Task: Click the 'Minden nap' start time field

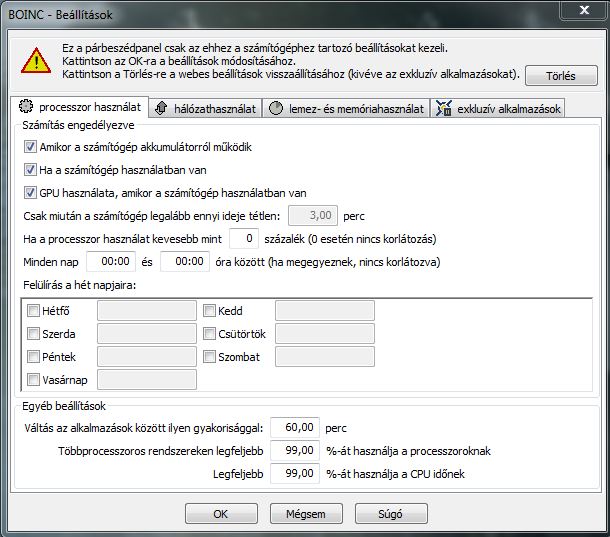Action: click(111, 261)
